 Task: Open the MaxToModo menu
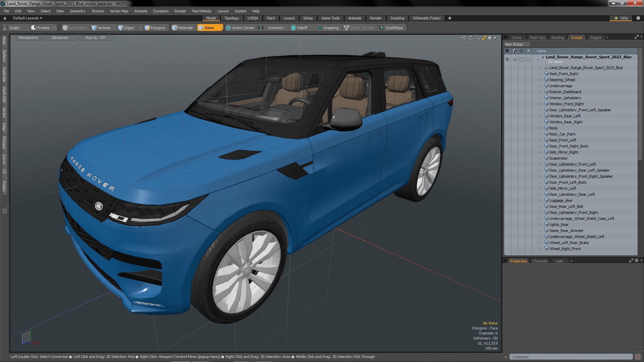click(x=202, y=11)
